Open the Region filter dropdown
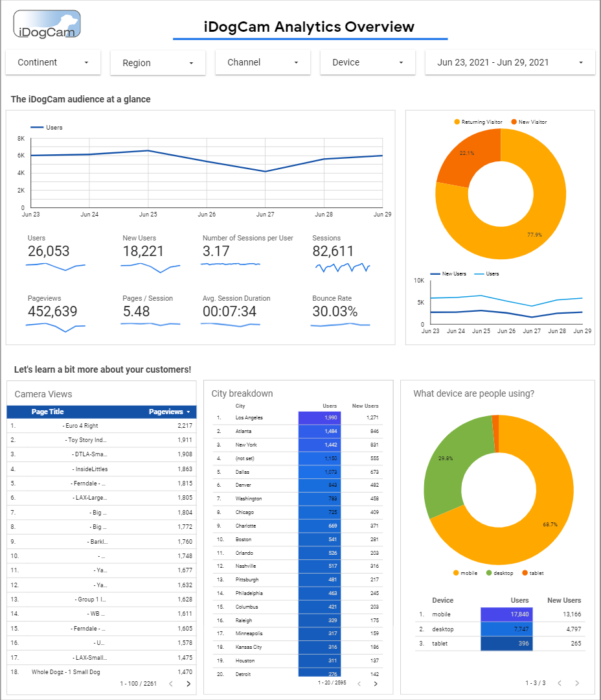Viewport: 601px width, 700px height. (x=158, y=63)
